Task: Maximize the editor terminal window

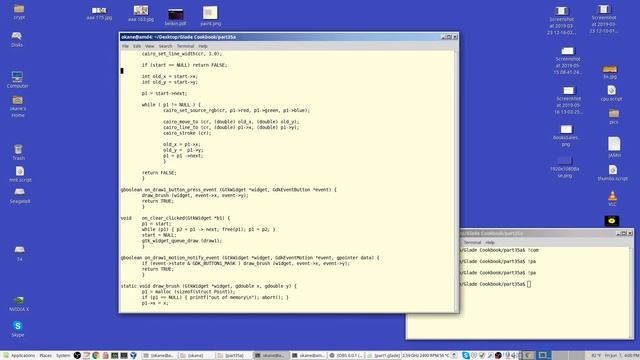Action: point(449,37)
